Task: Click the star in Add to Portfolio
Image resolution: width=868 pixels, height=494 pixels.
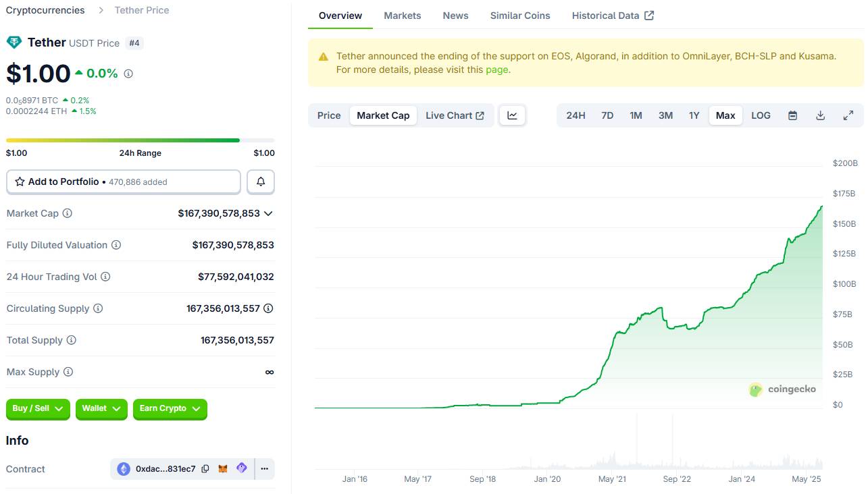Action: [20, 182]
